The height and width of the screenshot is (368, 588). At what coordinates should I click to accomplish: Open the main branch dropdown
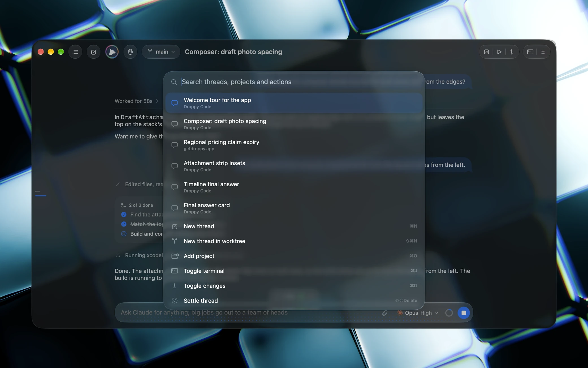click(161, 52)
